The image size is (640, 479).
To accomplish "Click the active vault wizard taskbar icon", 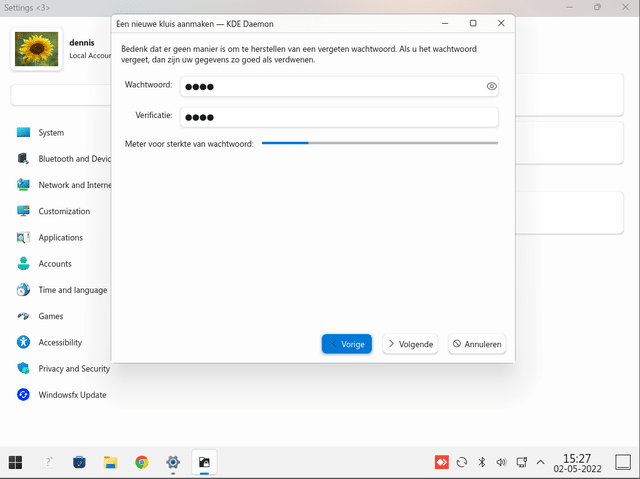I will pyautogui.click(x=204, y=462).
